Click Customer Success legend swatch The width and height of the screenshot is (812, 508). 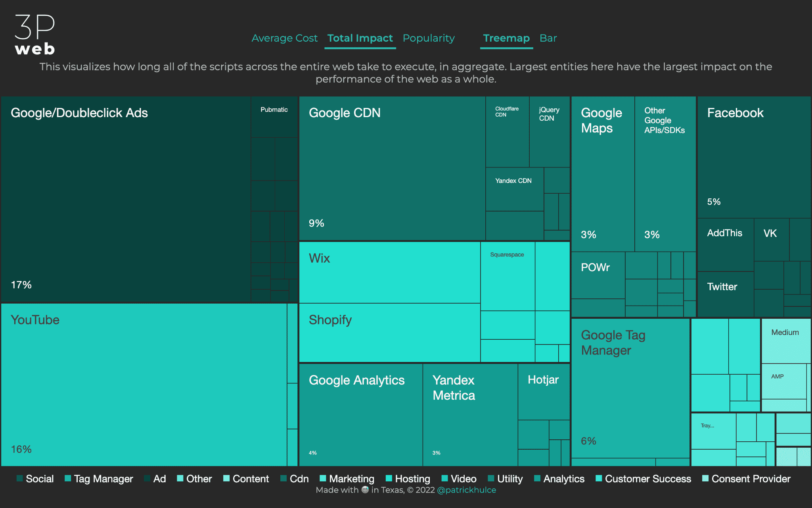click(599, 482)
